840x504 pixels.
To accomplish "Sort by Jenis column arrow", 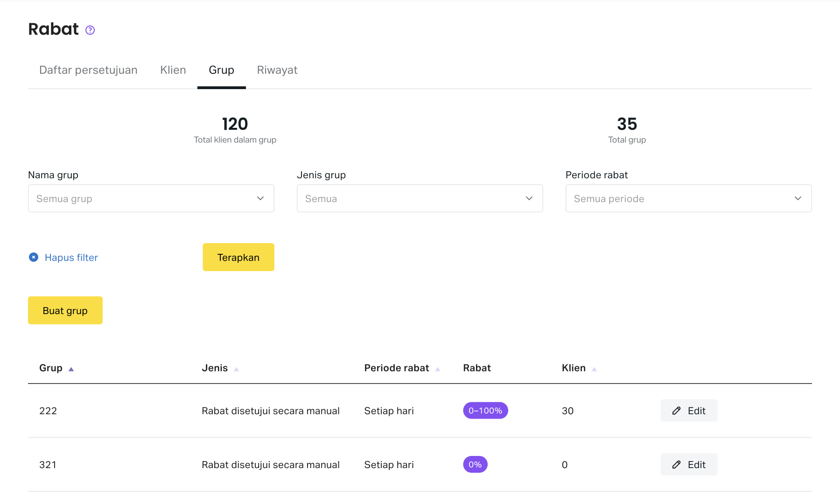I will [x=236, y=369].
